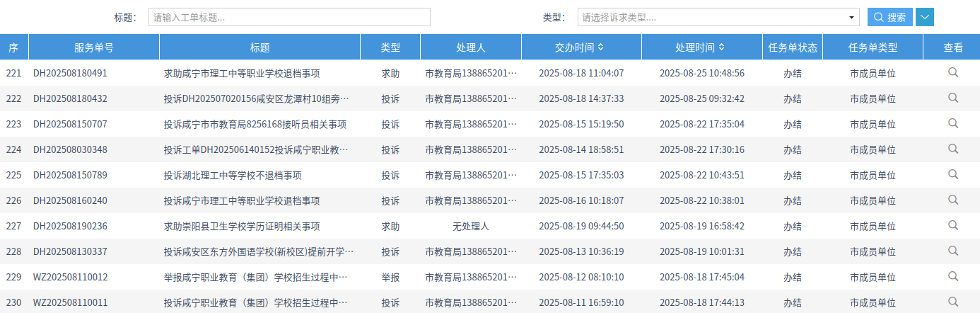The image size is (980, 313).
Task: Select title 求助崇阳县卫生学校学历证明相关事项
Action: point(242,226)
